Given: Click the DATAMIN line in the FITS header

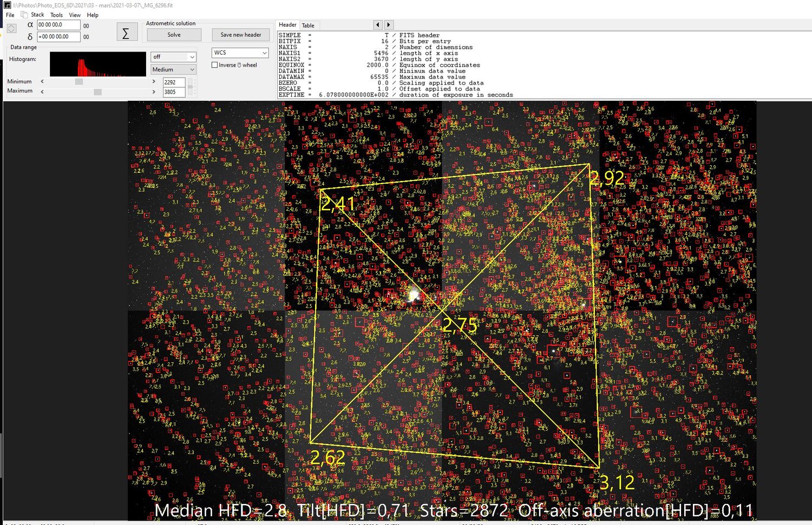Looking at the screenshot, I should point(372,71).
